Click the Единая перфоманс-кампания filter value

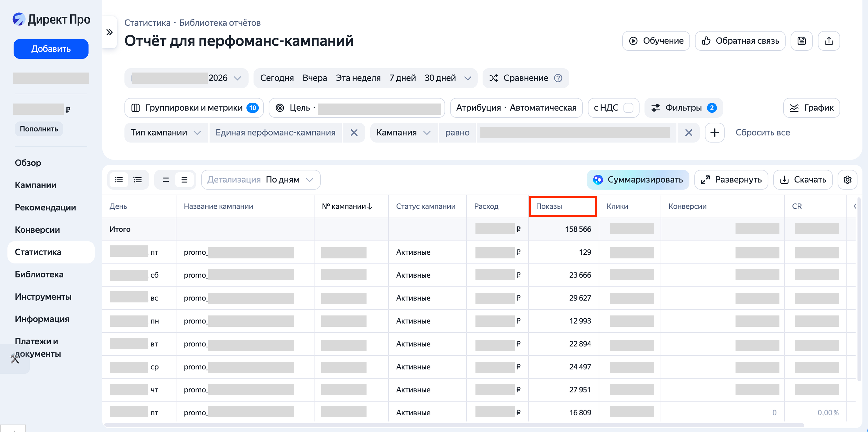[x=275, y=132]
